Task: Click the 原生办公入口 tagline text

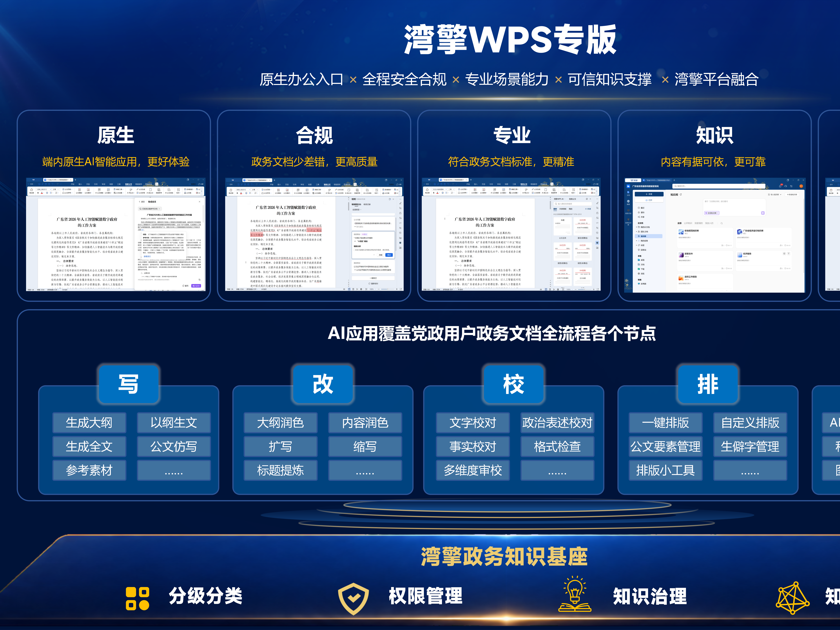Action: point(302,79)
